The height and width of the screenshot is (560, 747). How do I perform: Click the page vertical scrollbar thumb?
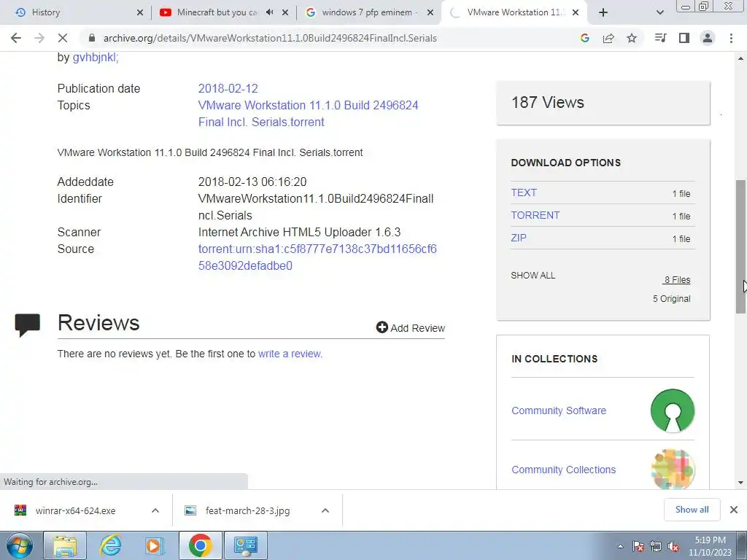coord(741,246)
